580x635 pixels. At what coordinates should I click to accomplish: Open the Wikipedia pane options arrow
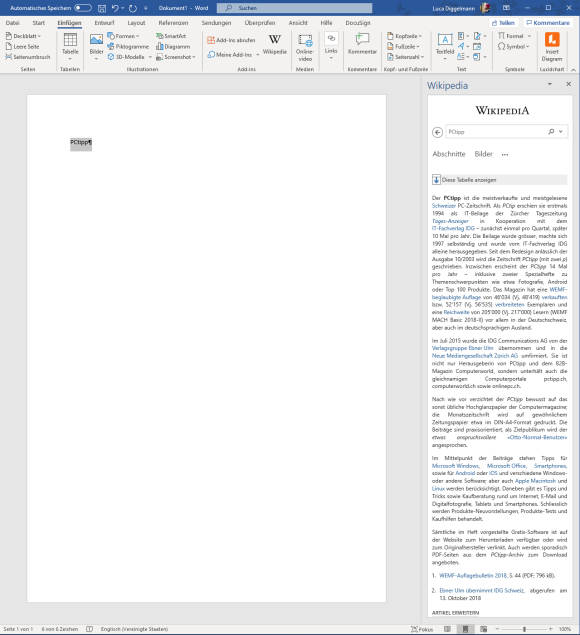pos(550,84)
